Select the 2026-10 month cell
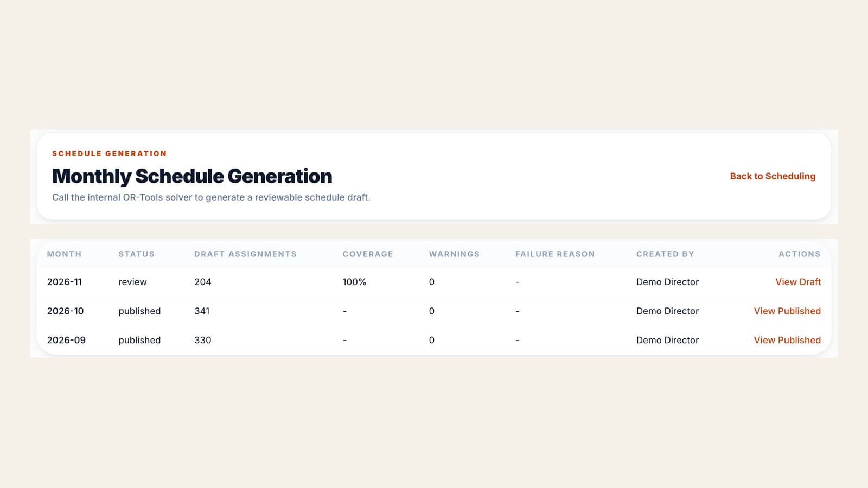 (66, 311)
